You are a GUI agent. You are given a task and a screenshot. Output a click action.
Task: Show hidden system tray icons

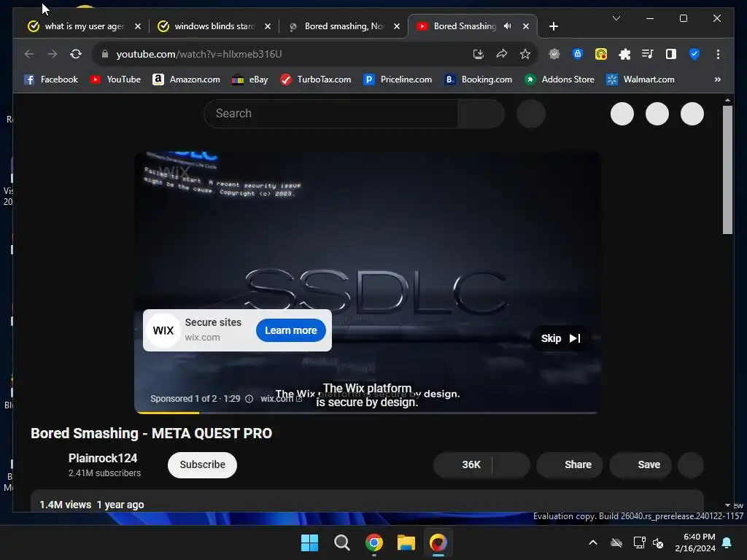[593, 542]
